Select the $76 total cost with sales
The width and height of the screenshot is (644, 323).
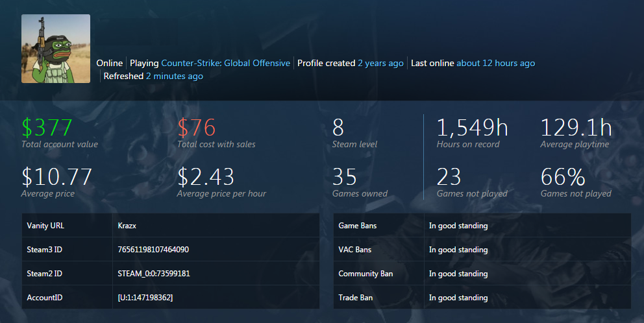tap(196, 128)
